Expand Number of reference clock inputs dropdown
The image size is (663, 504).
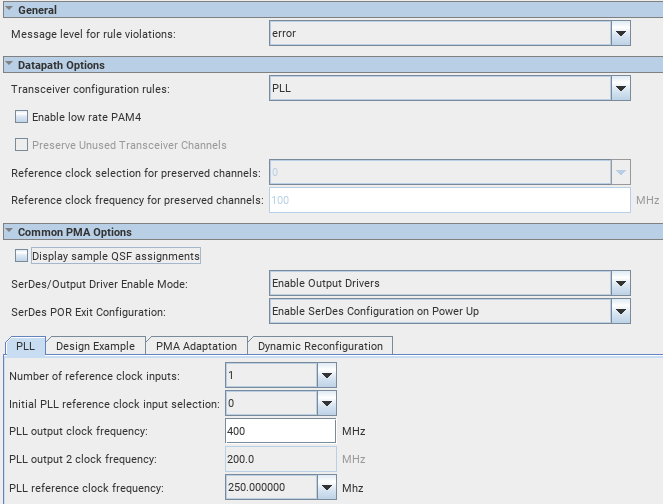pyautogui.click(x=326, y=376)
